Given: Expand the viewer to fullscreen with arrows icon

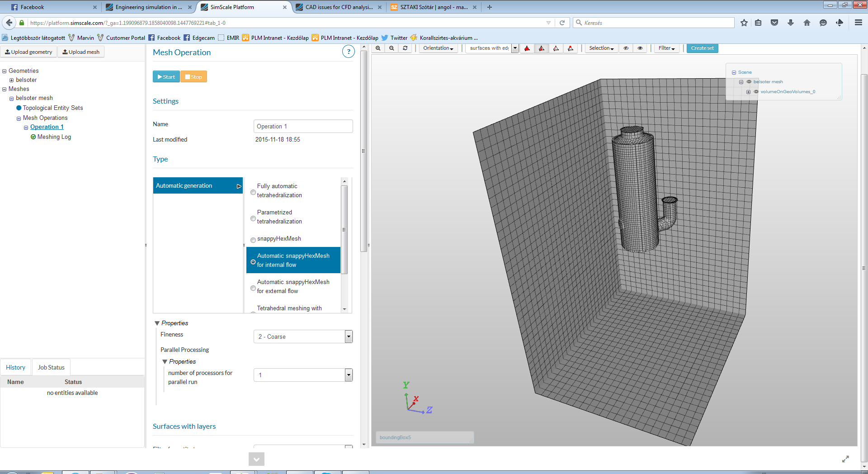Looking at the screenshot, I should coord(845,459).
